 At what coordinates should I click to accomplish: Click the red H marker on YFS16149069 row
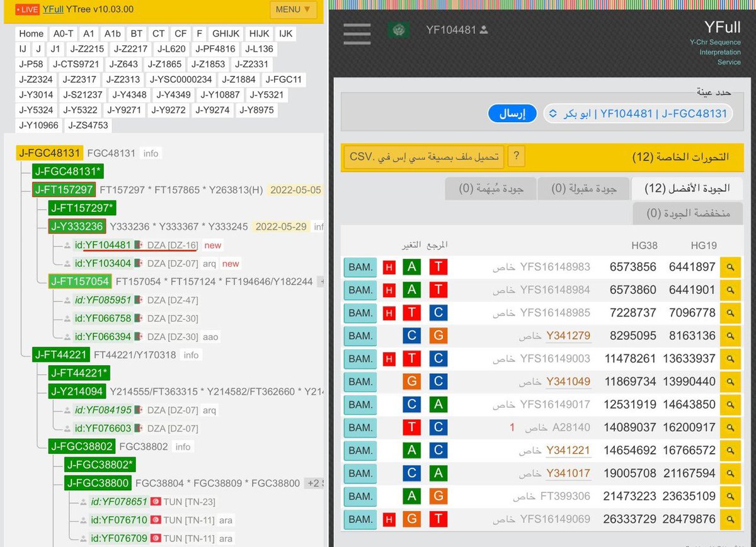pyautogui.click(x=389, y=520)
